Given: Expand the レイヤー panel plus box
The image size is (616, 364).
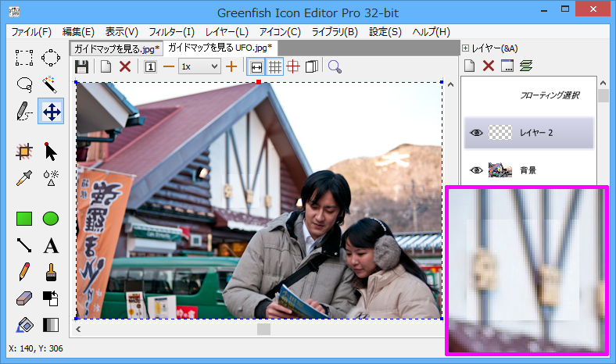Looking at the screenshot, I should 466,48.
